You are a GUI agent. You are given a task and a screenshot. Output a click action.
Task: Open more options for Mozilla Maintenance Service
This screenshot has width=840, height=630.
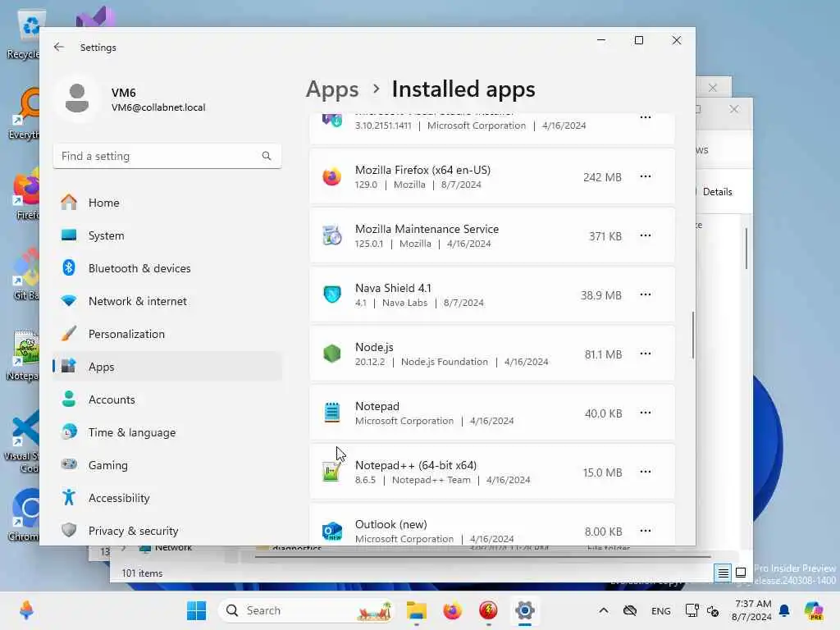click(x=646, y=235)
